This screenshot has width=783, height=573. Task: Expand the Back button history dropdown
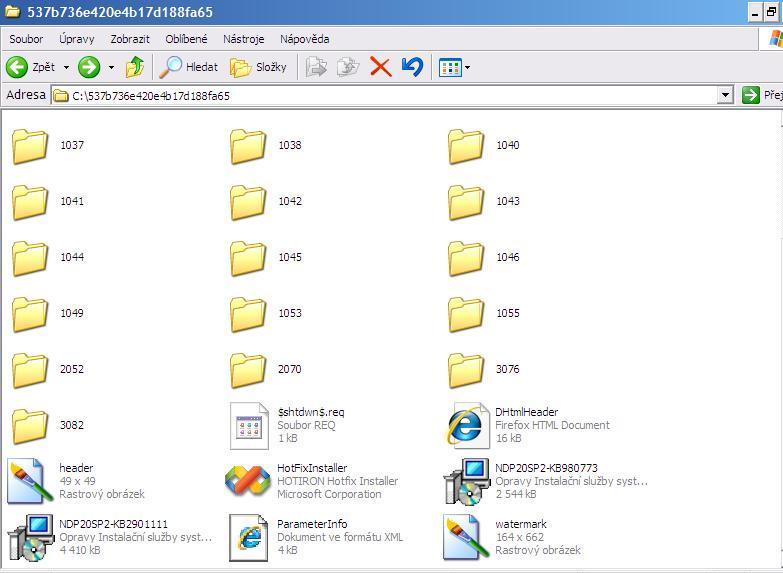coord(66,68)
